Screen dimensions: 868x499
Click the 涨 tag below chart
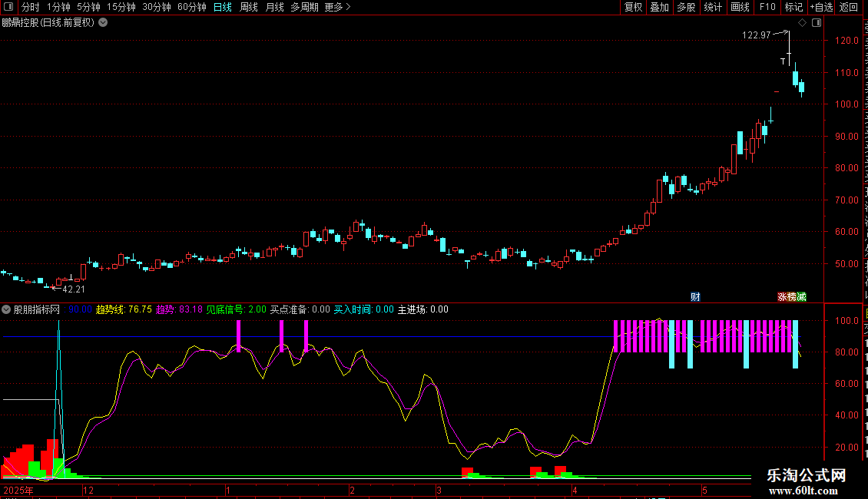pos(782,297)
